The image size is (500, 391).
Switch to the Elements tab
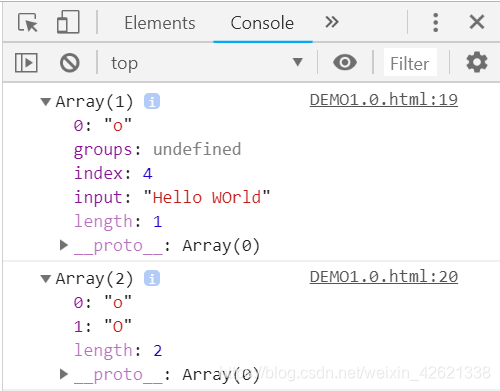[160, 23]
